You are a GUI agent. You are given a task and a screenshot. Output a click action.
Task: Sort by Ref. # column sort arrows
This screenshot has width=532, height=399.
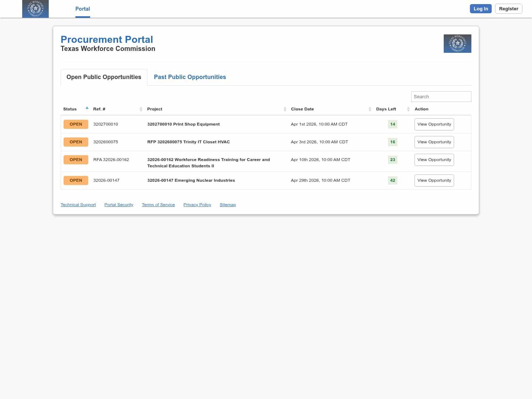point(141,109)
